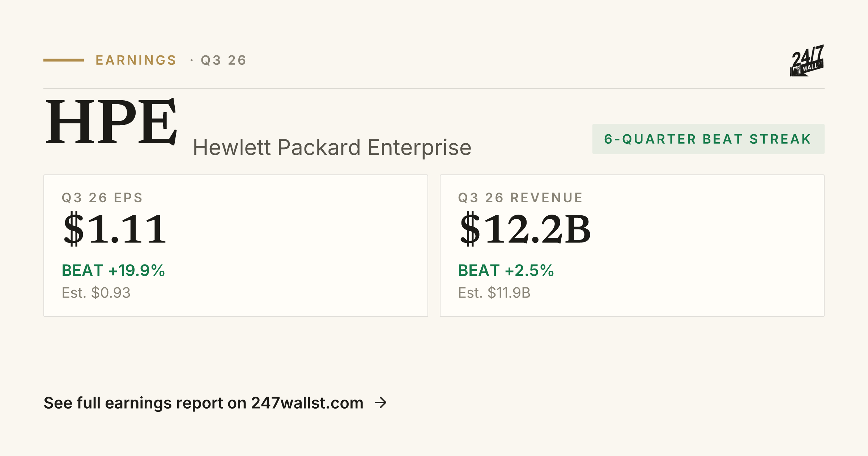
Task: Click the Q3 26 REVENUE card title
Action: pos(520,198)
